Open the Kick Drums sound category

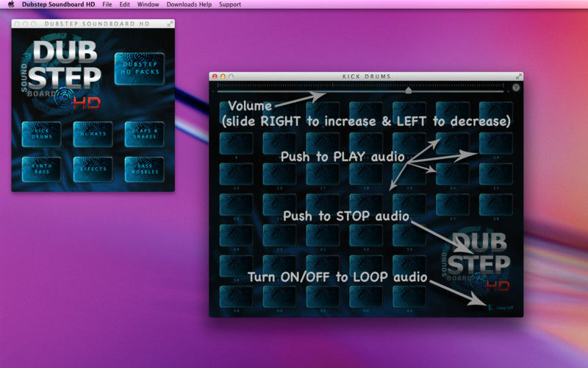pyautogui.click(x=41, y=134)
